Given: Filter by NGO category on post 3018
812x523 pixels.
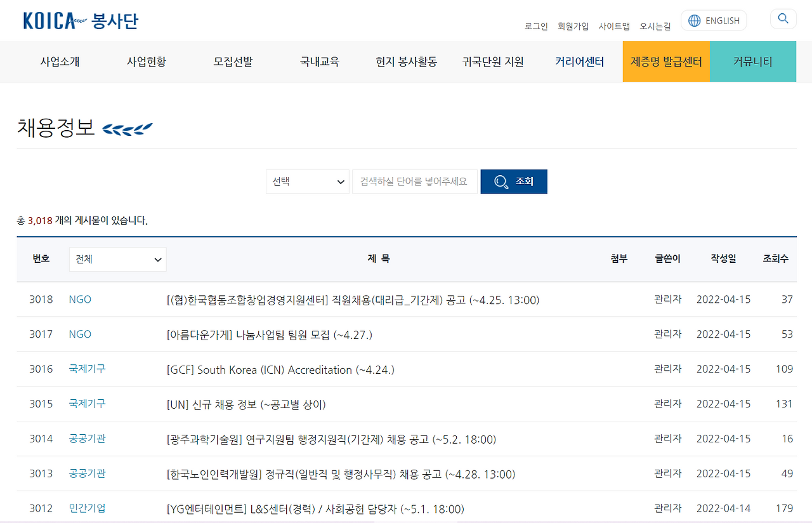Looking at the screenshot, I should coord(80,299).
